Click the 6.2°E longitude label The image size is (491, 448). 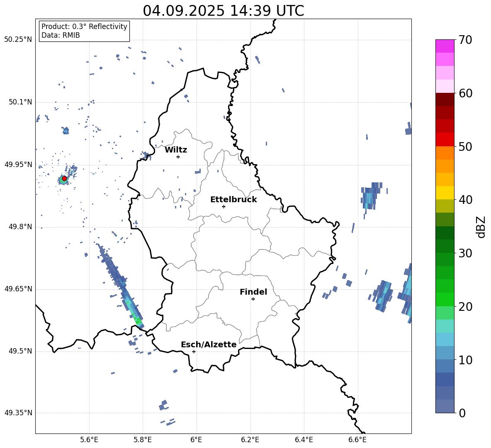250,440
